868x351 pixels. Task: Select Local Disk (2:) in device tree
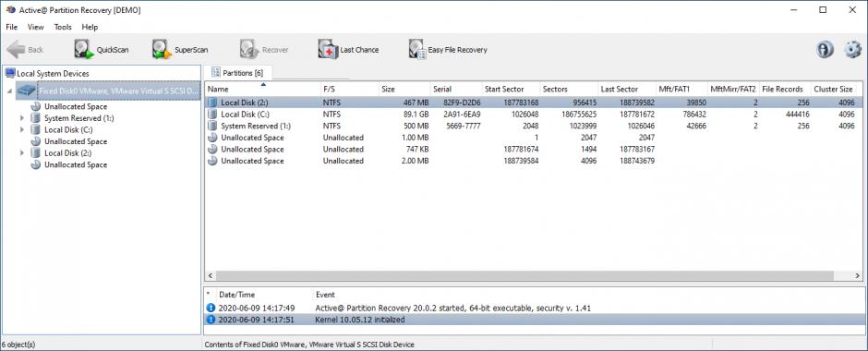[x=67, y=152]
